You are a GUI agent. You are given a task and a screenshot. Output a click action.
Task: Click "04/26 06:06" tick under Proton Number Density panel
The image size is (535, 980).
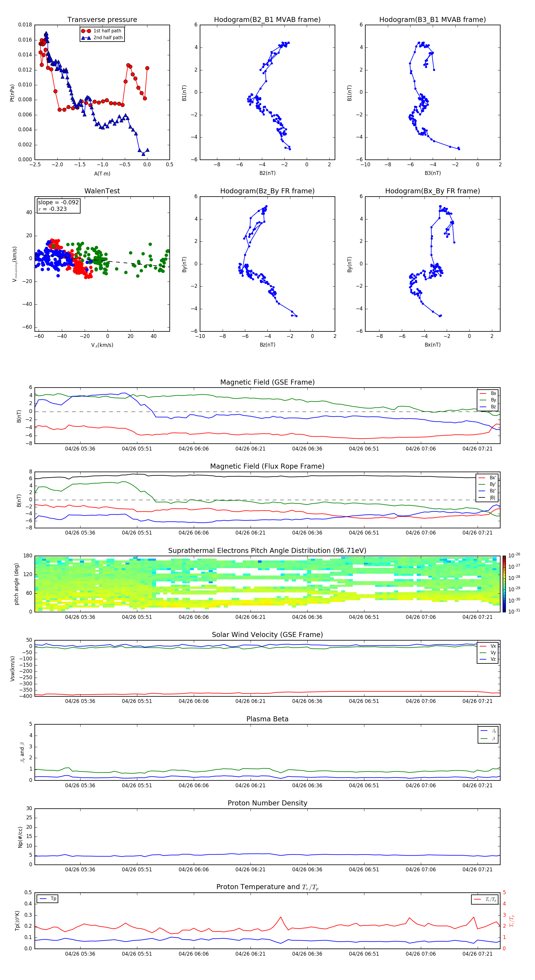(x=193, y=870)
